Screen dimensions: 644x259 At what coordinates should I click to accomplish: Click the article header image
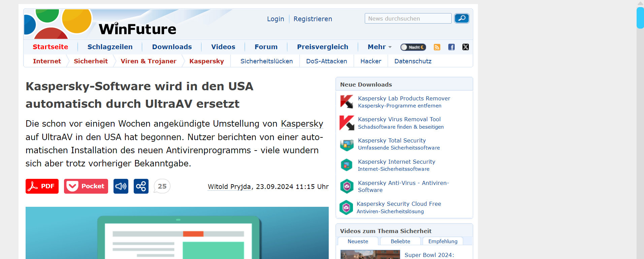177,233
